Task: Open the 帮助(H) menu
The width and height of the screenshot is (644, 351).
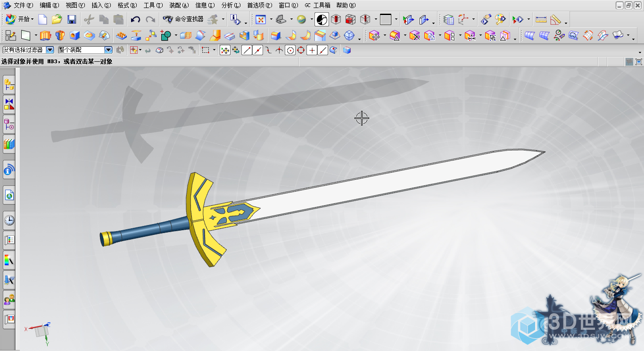Action: tap(346, 5)
